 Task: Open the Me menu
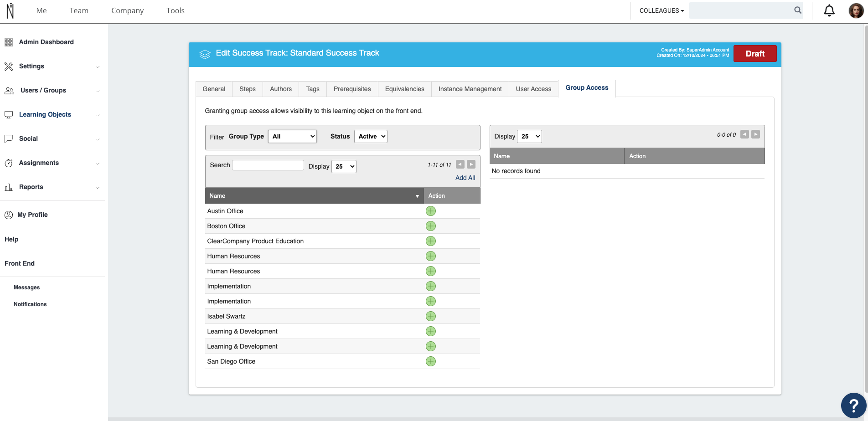pos(41,10)
